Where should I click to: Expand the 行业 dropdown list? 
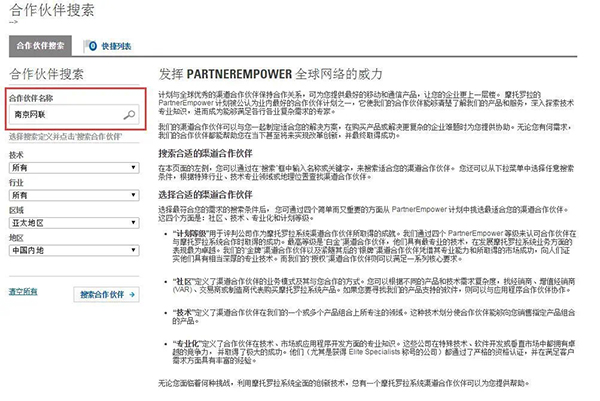(x=73, y=196)
